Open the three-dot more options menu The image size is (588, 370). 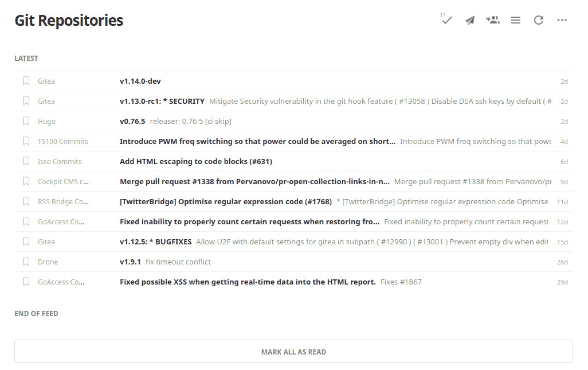pyautogui.click(x=562, y=20)
